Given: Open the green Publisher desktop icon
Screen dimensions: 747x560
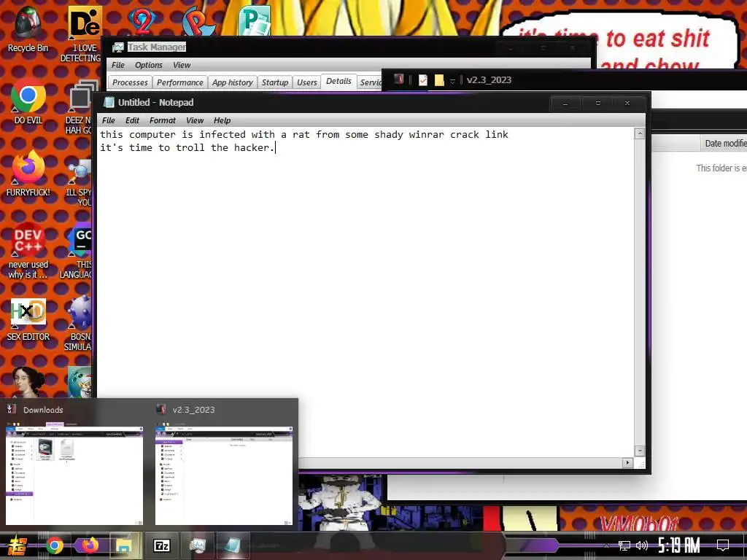Looking at the screenshot, I should coord(255,21).
